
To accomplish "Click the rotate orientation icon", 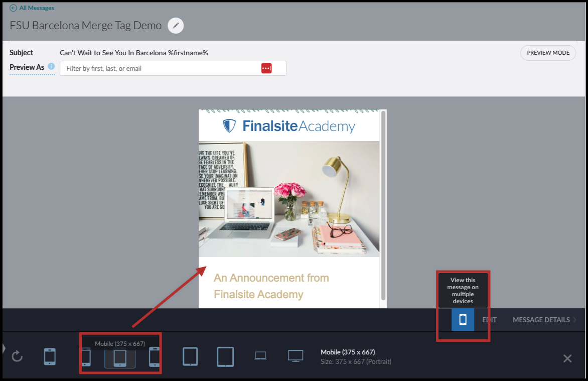I will pyautogui.click(x=17, y=356).
